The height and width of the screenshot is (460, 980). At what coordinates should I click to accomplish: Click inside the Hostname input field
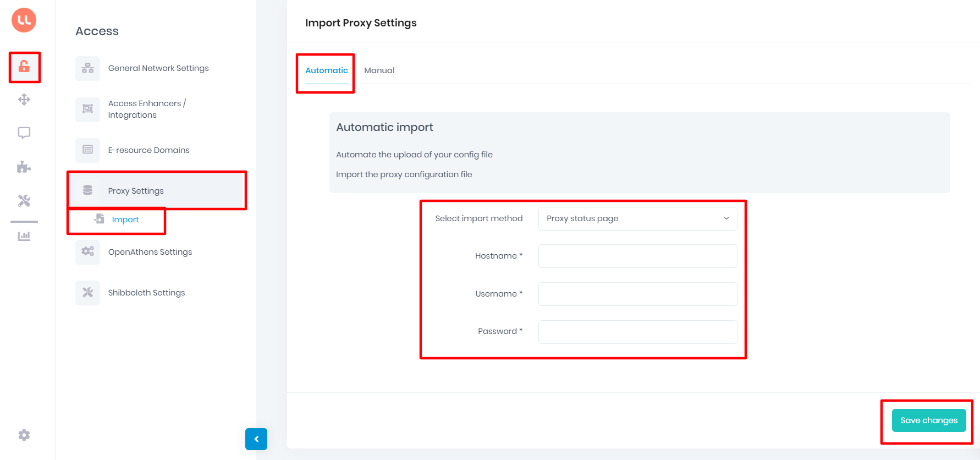click(x=637, y=256)
